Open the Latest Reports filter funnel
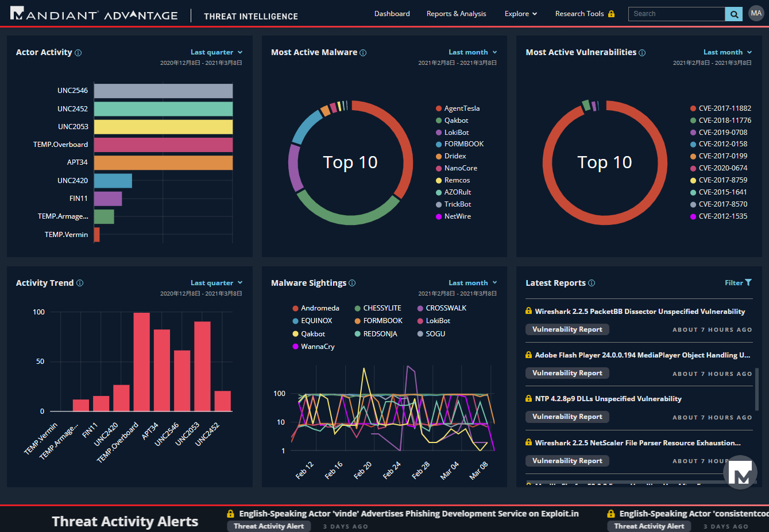The width and height of the screenshot is (769, 532). (x=748, y=282)
